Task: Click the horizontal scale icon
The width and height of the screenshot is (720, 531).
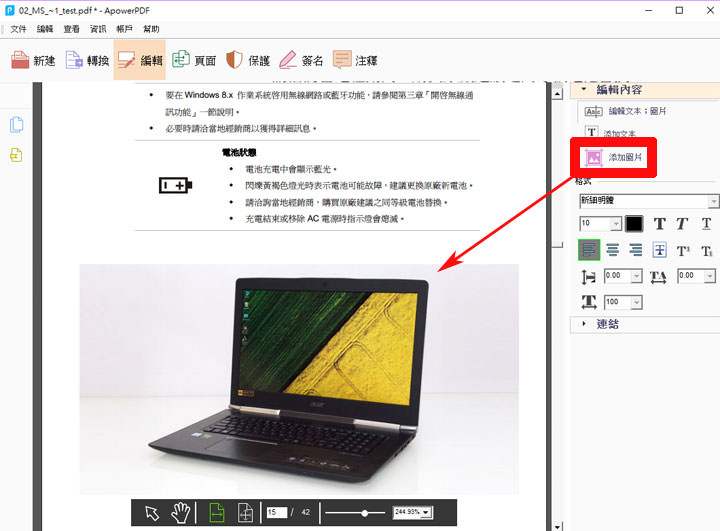Action: pos(589,302)
